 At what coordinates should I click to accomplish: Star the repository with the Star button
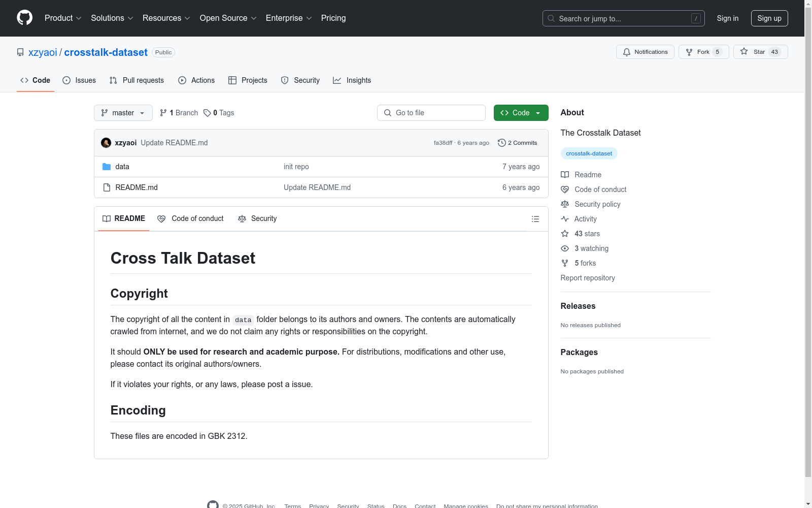click(x=761, y=52)
